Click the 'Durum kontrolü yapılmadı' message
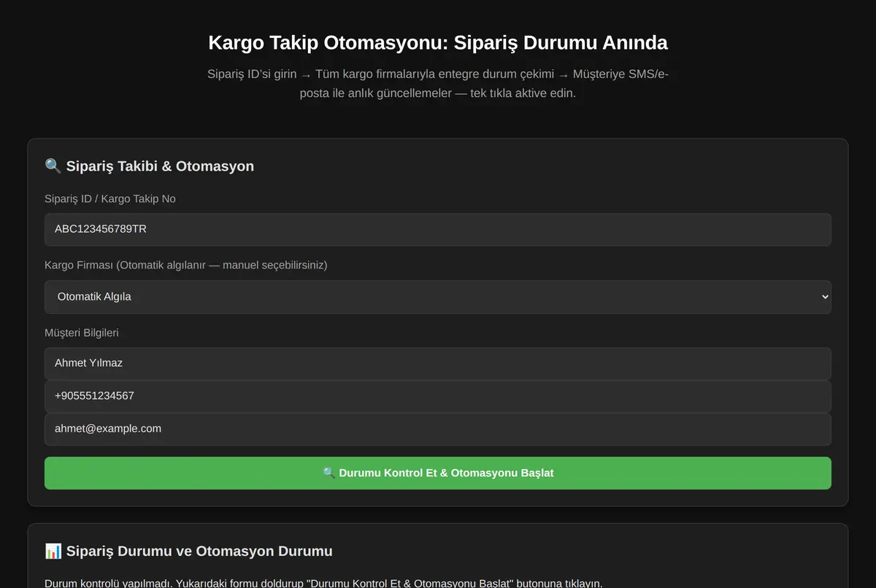This screenshot has width=876, height=588. tap(323, 583)
